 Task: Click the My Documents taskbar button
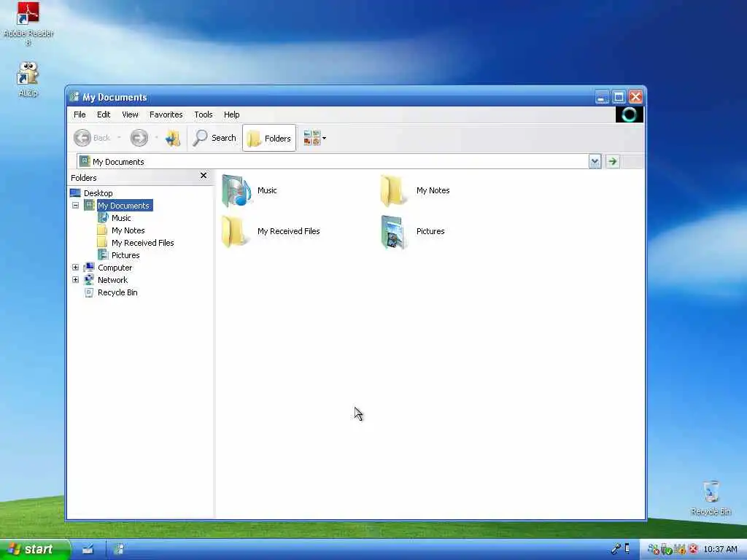[119, 550]
